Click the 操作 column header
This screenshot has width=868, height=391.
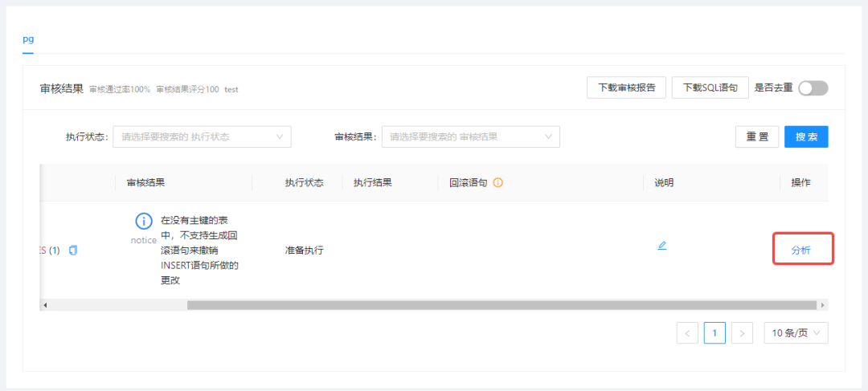[x=800, y=182]
